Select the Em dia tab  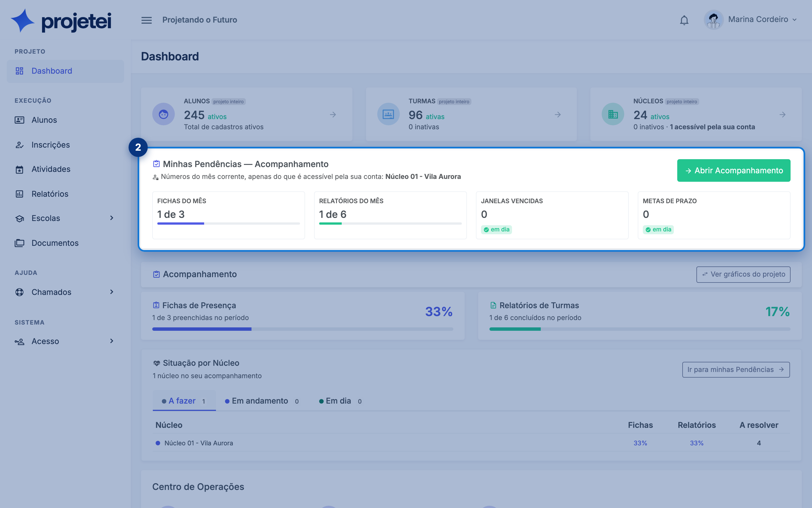coord(340,401)
